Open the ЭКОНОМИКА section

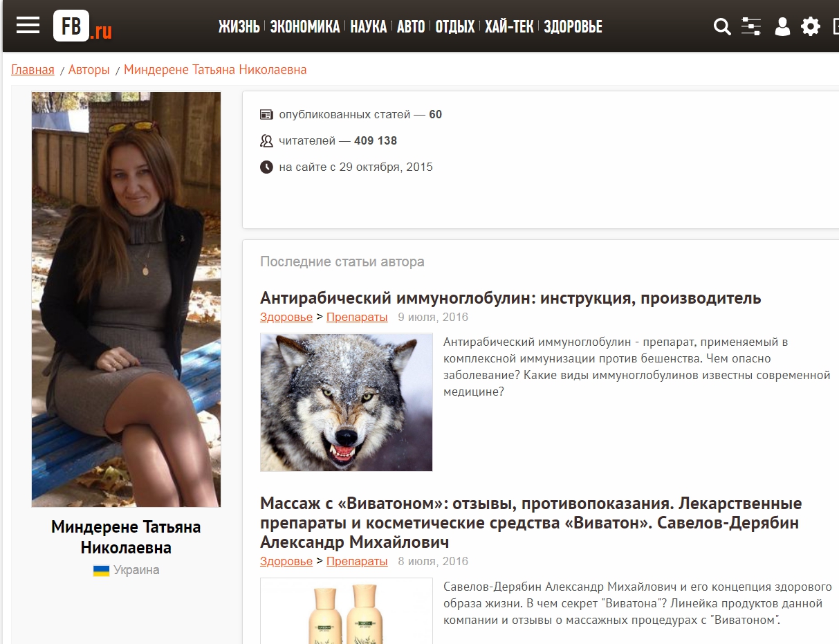coord(305,26)
